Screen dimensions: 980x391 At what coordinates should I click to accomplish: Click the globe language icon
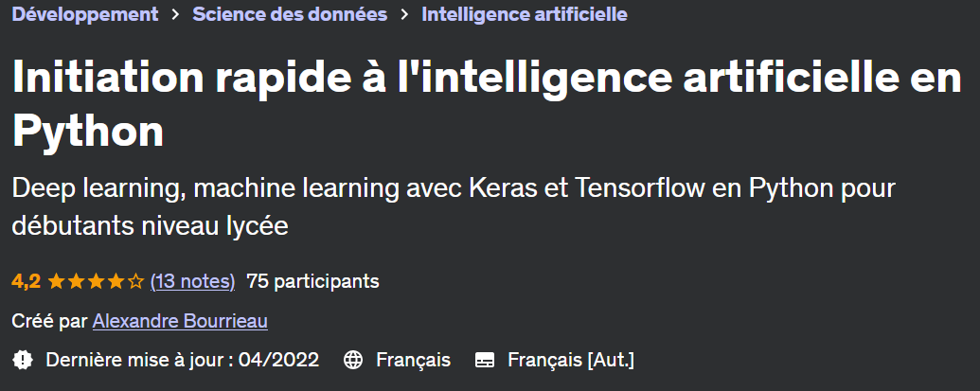(353, 360)
